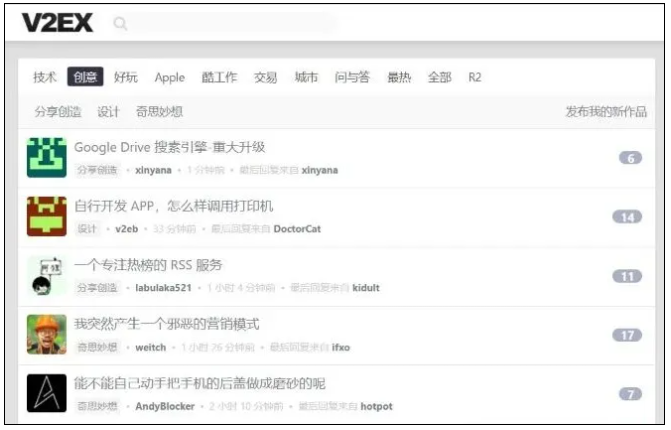The image size is (671, 430).
Task: Click reply count badge showing 14
Action: point(627,217)
